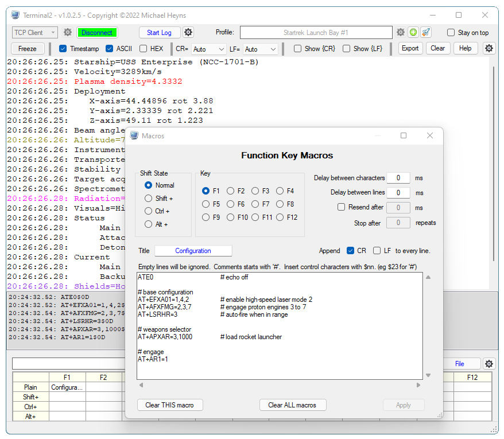
Task: Click the send command input box
Action: [68, 363]
